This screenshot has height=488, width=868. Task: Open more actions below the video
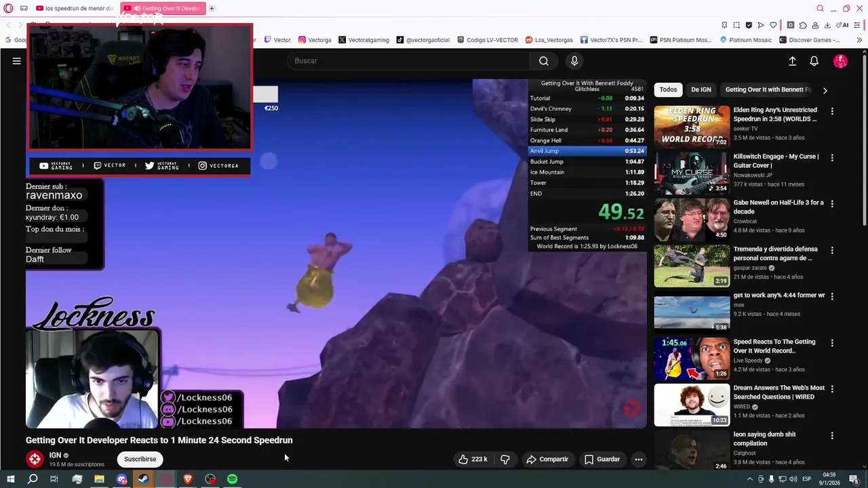pos(638,459)
